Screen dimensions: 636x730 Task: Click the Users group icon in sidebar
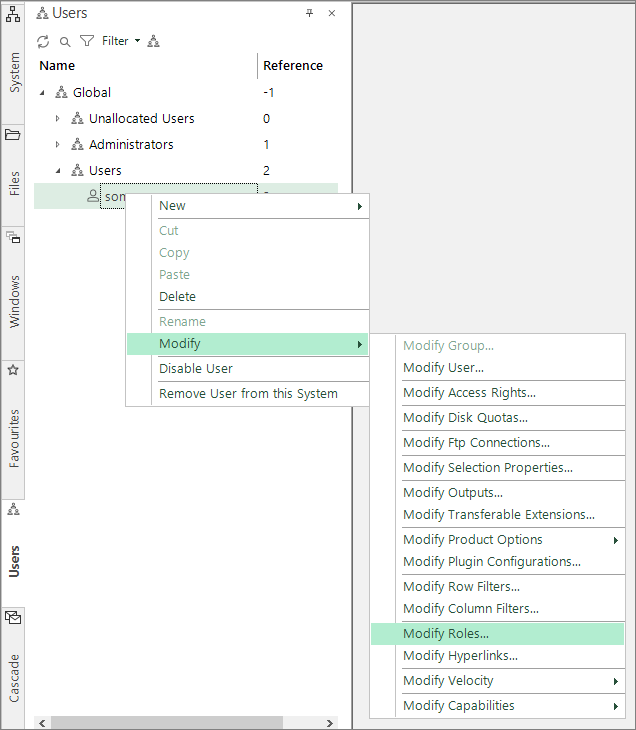pos(14,509)
